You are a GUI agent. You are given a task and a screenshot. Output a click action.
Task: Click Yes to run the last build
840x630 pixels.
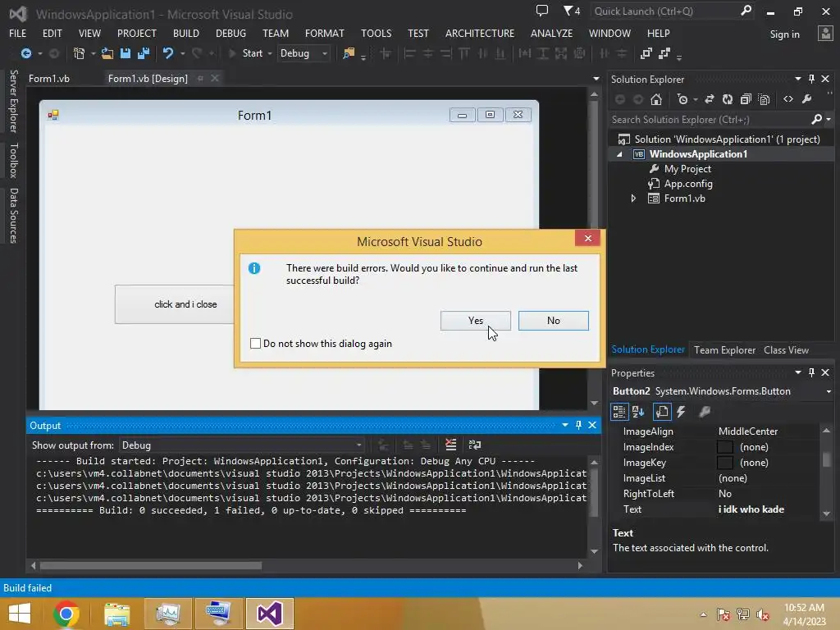475,321
